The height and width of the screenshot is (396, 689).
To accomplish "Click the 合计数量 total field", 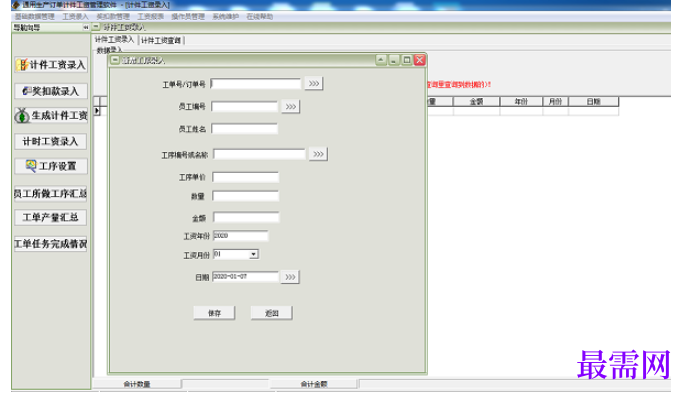I will coord(225,385).
